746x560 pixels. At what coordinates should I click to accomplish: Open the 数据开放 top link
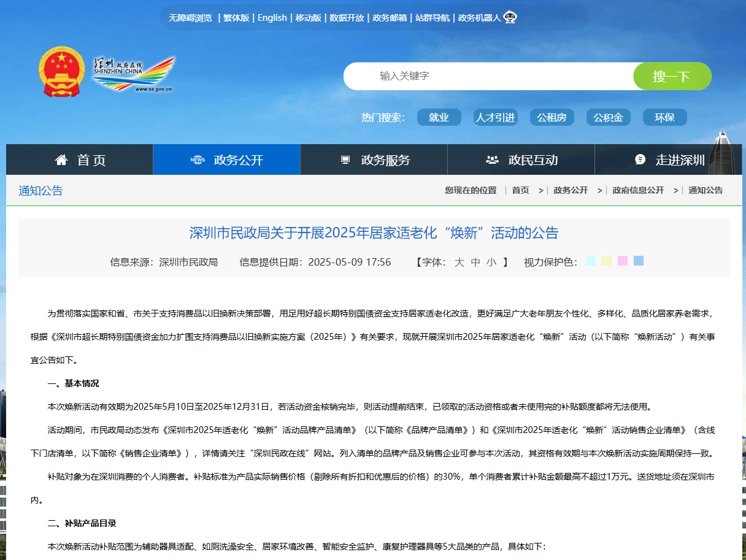[x=346, y=18]
